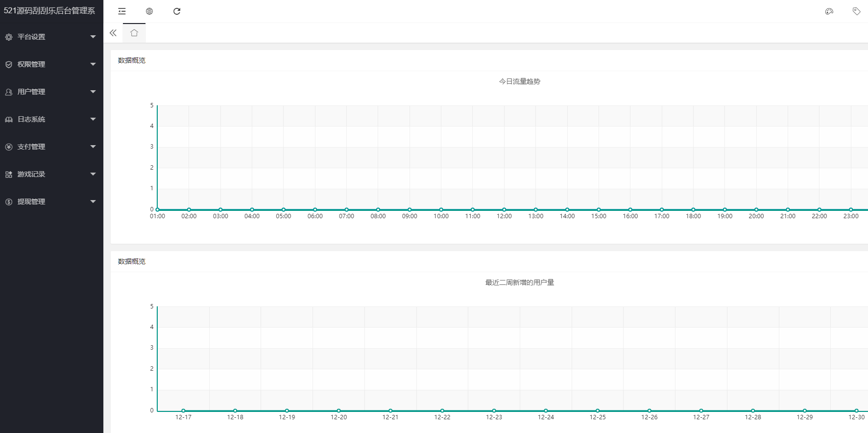Click the tag note icon at top right

tap(856, 11)
